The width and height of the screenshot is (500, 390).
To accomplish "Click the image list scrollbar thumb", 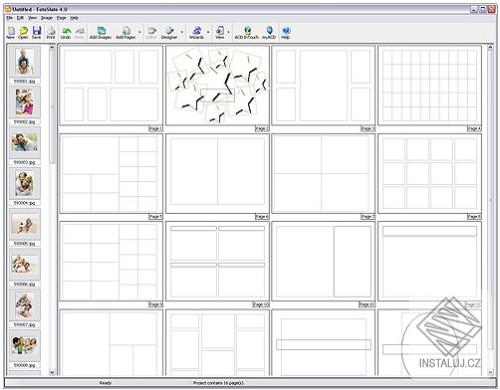I will click(x=52, y=107).
